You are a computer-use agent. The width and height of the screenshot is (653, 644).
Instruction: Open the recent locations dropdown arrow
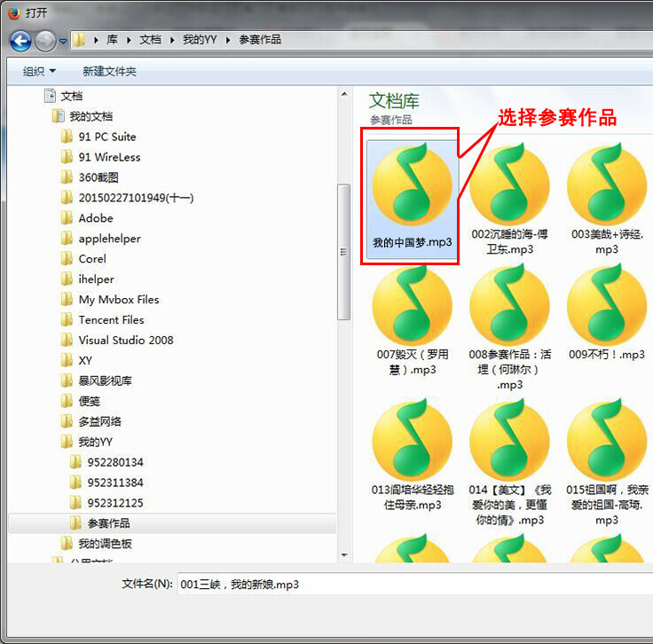[x=63, y=41]
